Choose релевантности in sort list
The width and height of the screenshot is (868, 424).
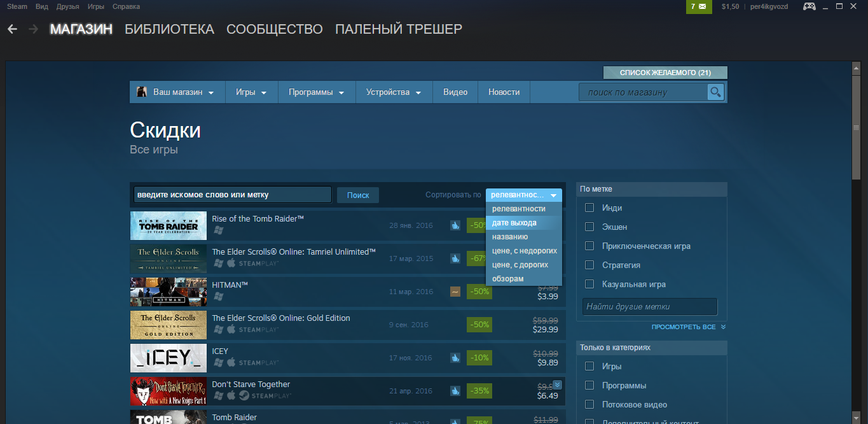click(x=524, y=209)
